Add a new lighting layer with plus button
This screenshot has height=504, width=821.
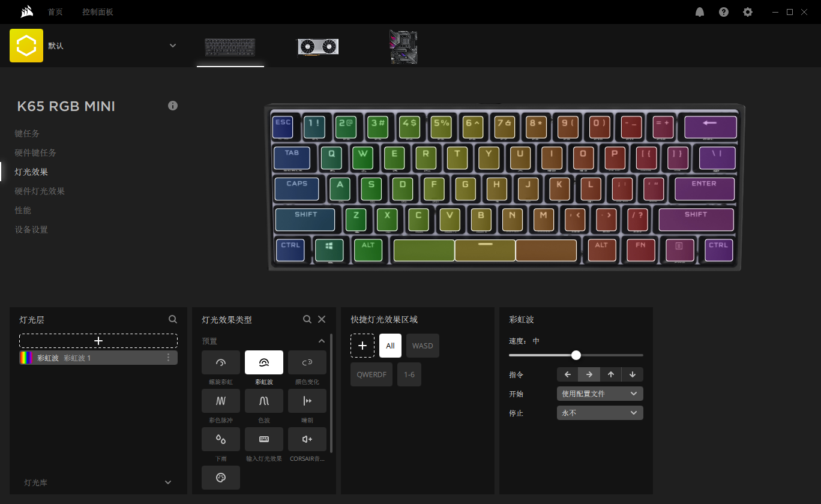click(98, 341)
